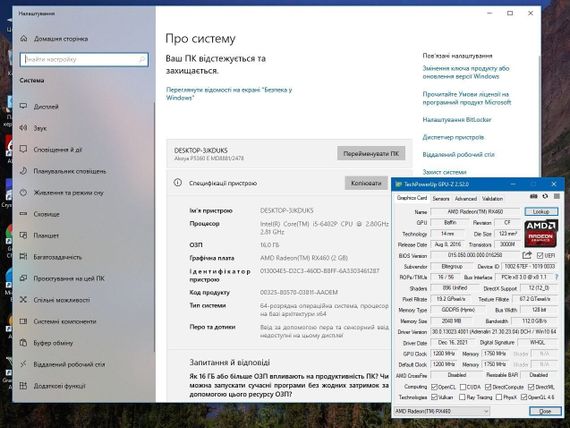Open Системні компоненти sidebar icon

[24, 321]
